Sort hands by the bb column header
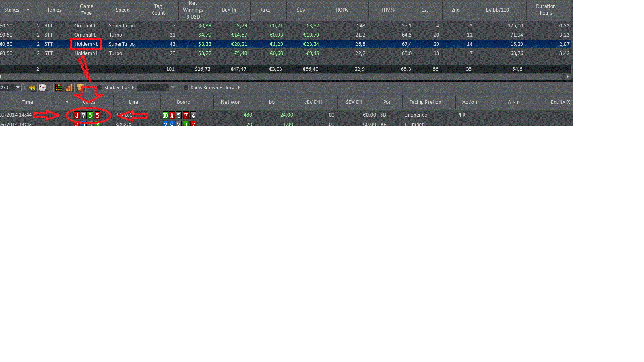Viewport: 644px width, 362px height. [x=272, y=102]
